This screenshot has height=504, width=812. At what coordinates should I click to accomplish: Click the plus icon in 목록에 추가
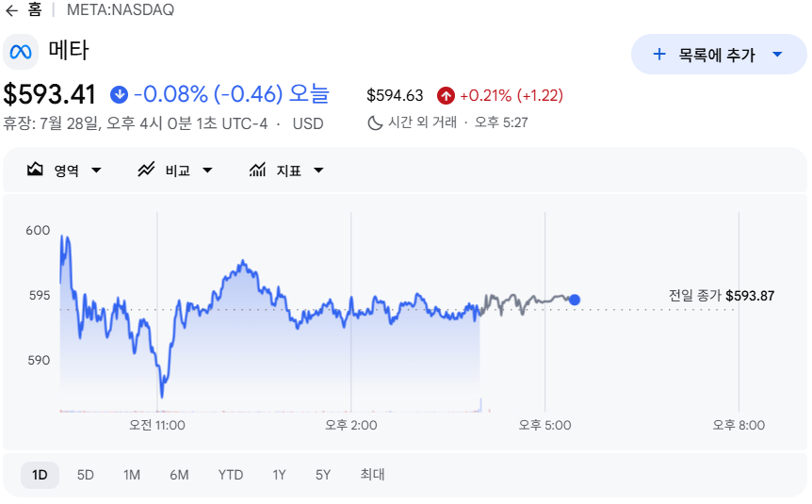coord(658,54)
